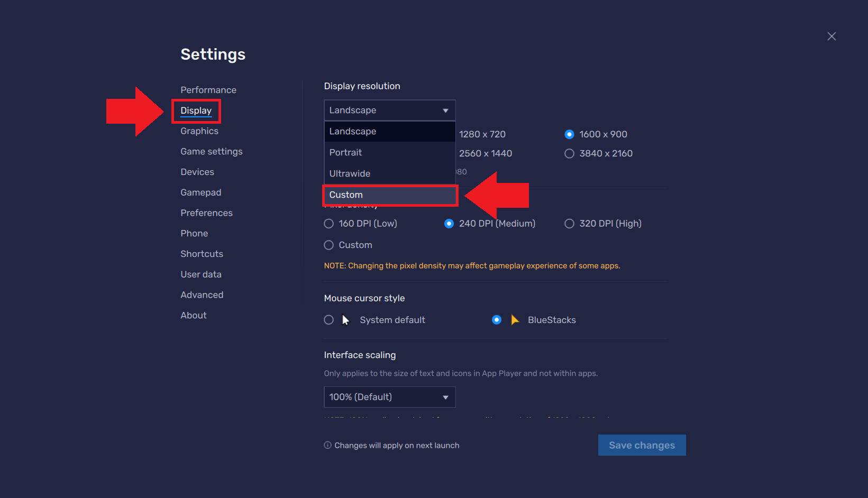Click the BlueStacks orange cursor icon
The image size is (868, 498).
click(x=515, y=320)
